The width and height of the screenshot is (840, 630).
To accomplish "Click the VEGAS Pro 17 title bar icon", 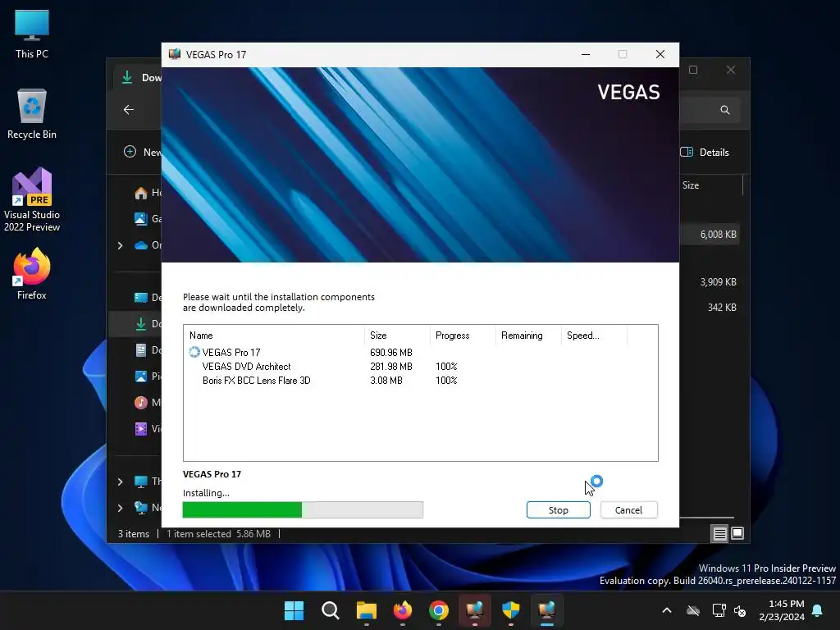I will 174,54.
